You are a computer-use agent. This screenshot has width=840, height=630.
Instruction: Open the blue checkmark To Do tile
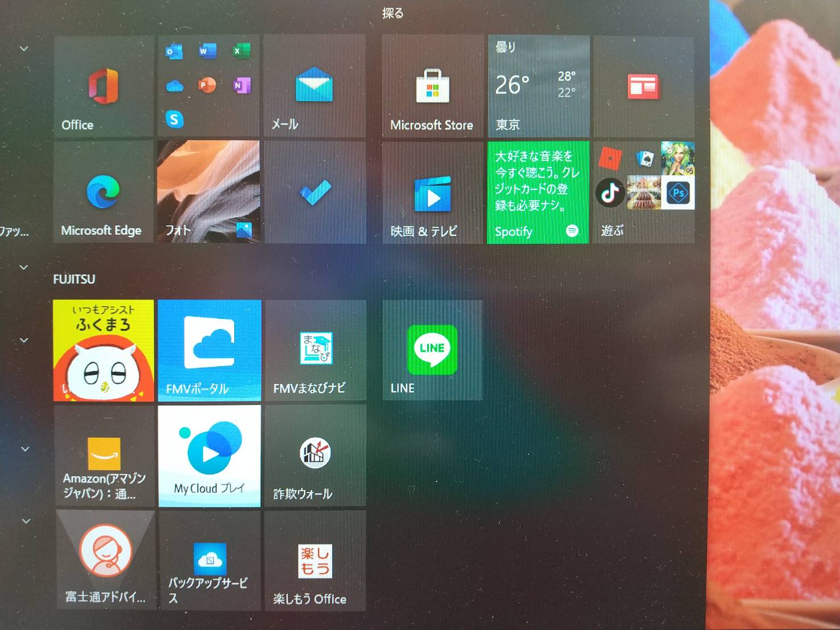(315, 192)
